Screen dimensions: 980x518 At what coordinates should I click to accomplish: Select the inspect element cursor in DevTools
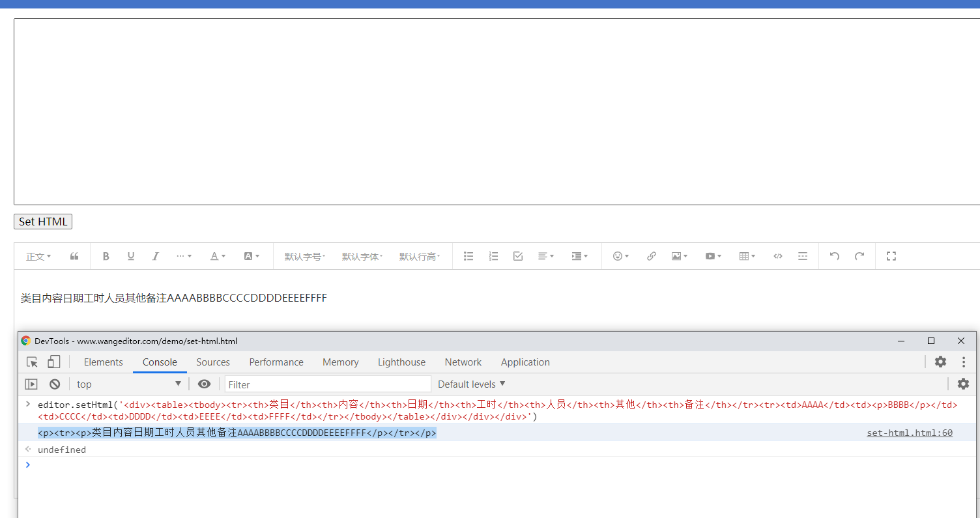(x=31, y=362)
